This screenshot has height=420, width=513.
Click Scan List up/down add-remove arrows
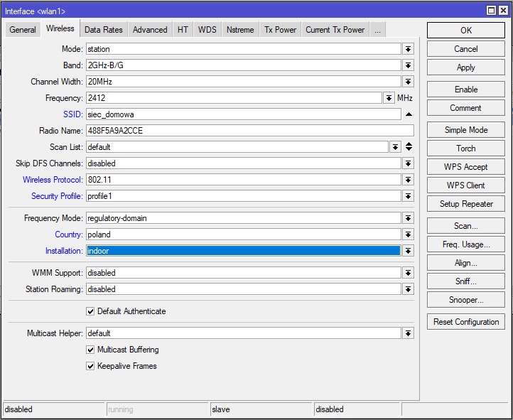(409, 147)
